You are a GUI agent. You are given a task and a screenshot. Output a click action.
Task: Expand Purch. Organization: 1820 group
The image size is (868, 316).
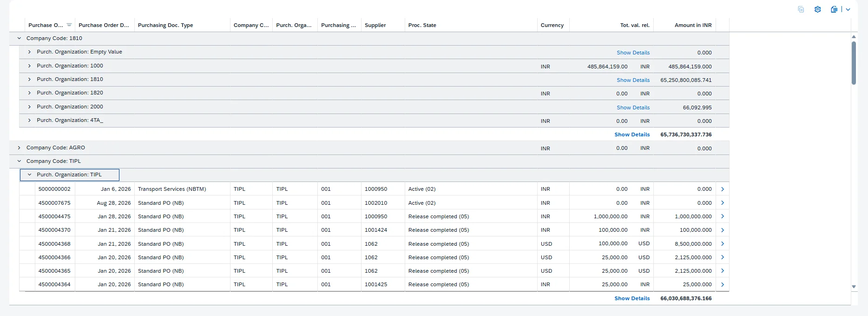(x=29, y=93)
